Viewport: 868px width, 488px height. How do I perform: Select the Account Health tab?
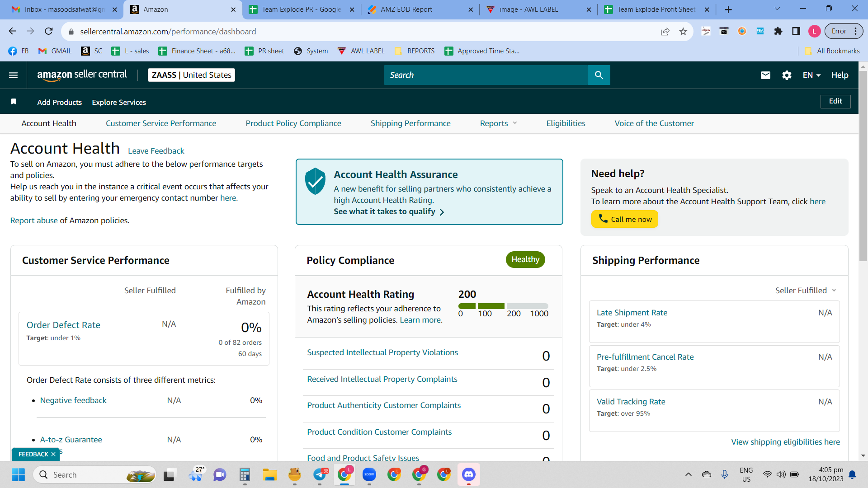click(49, 123)
